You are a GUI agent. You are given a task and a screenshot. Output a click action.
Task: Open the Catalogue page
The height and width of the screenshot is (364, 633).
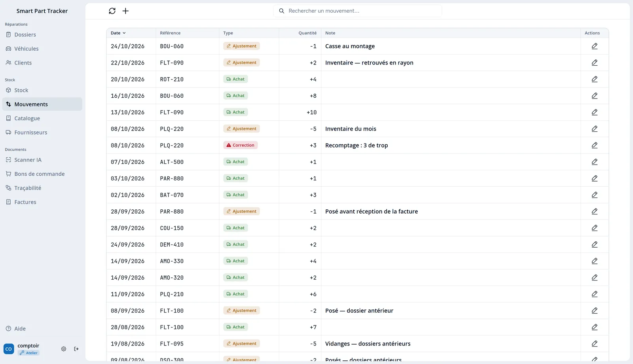coord(42,118)
